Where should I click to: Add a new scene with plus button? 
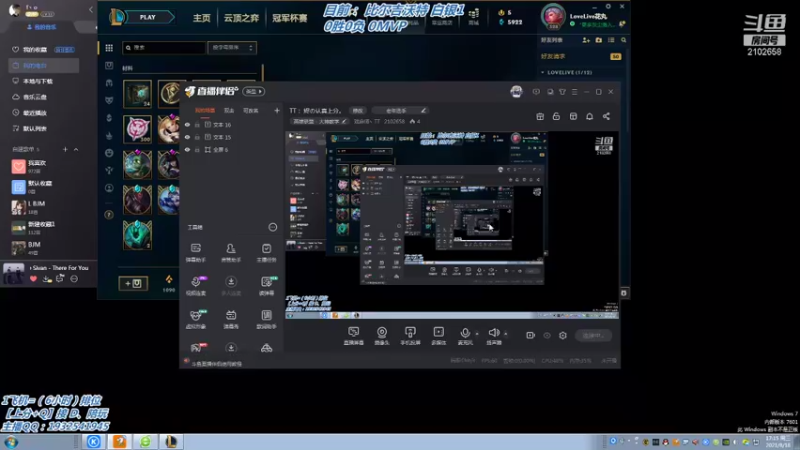click(x=277, y=111)
